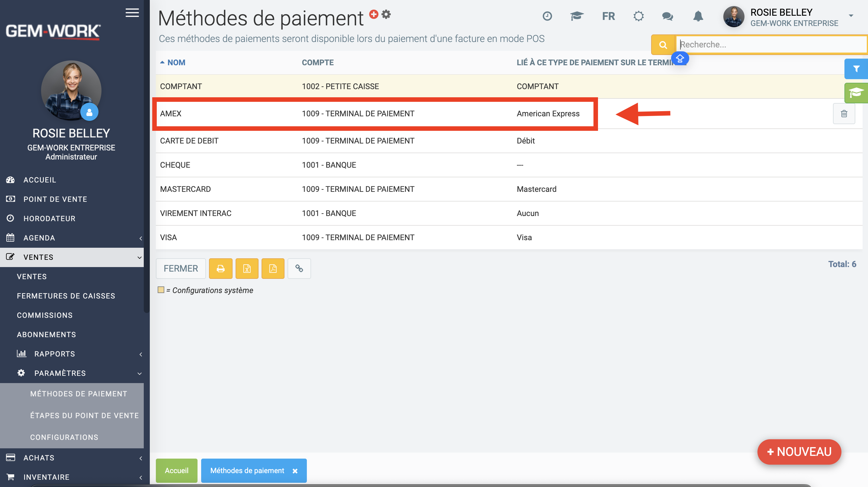Open the Rosie Belley user dropdown
This screenshot has height=487, width=868.
(851, 16)
